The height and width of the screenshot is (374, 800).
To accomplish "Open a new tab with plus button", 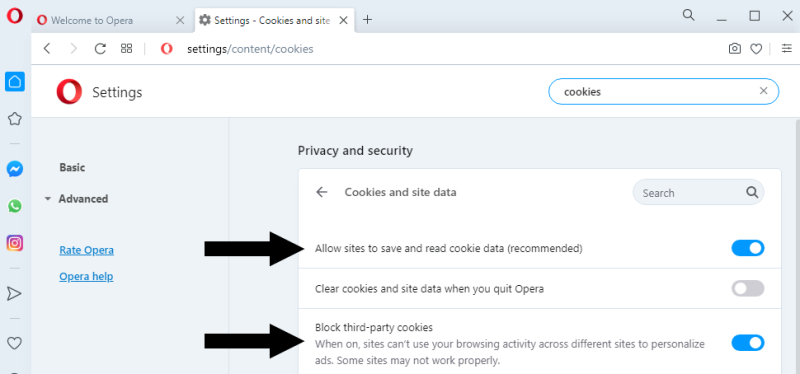I will point(367,20).
